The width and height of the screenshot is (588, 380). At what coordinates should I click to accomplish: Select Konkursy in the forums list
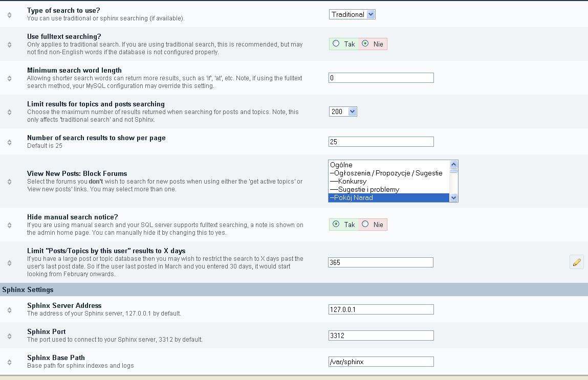pyautogui.click(x=352, y=182)
